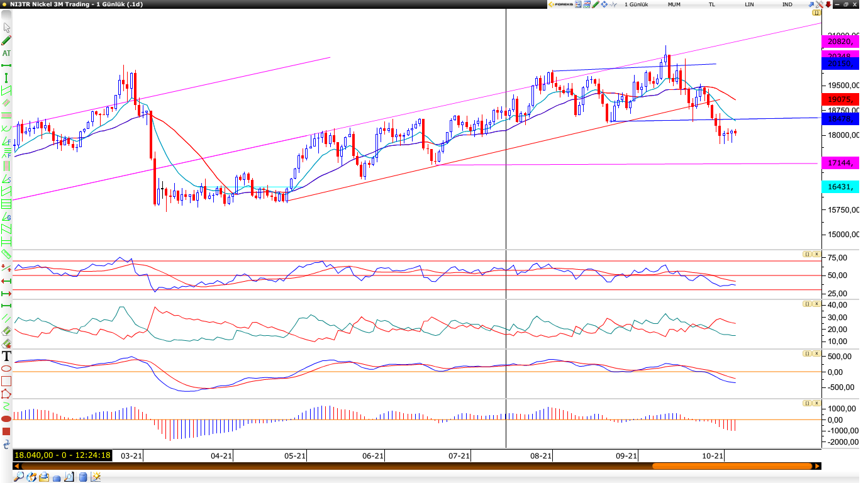
Task: Select the Fibonacci fan F tool
Action: 7,142
